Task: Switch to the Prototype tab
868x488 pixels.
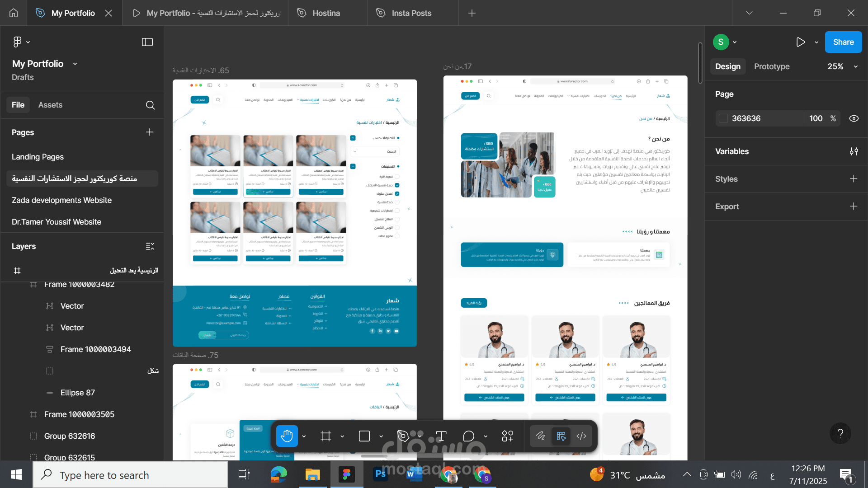Action: [772, 66]
